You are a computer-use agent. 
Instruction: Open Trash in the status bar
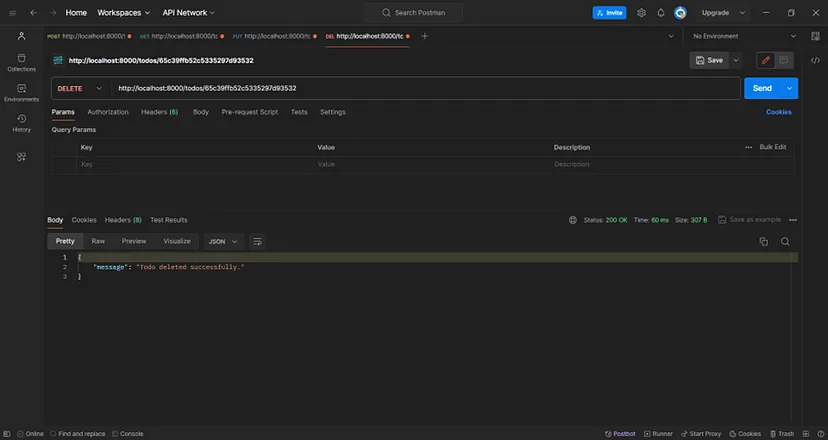[x=782, y=434]
